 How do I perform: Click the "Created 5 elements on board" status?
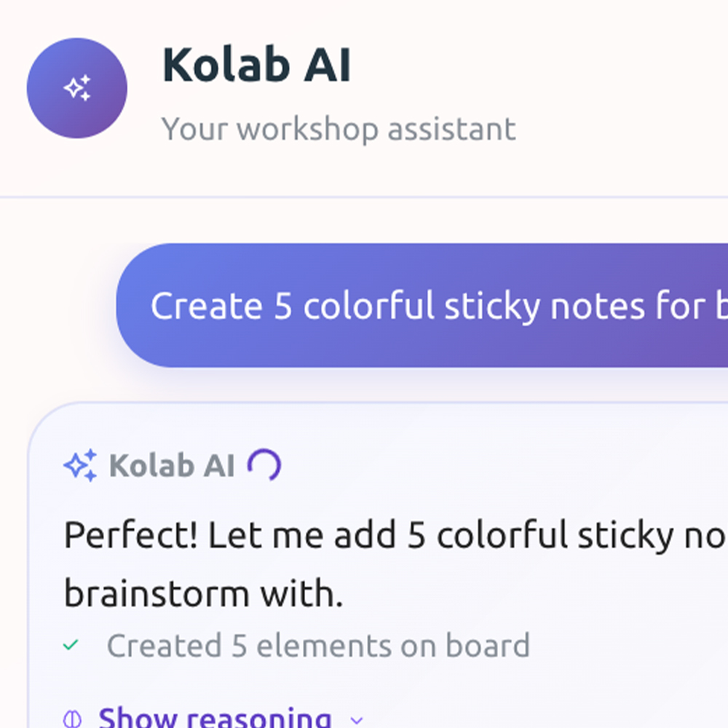[318, 646]
